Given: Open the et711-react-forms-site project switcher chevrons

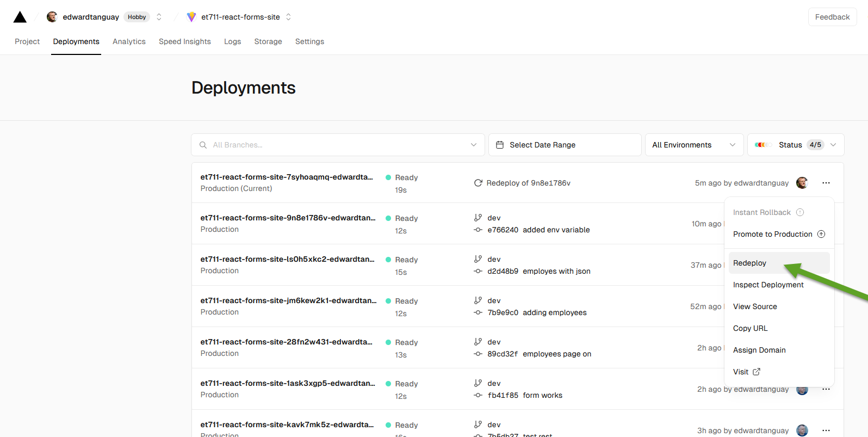Looking at the screenshot, I should pos(288,17).
